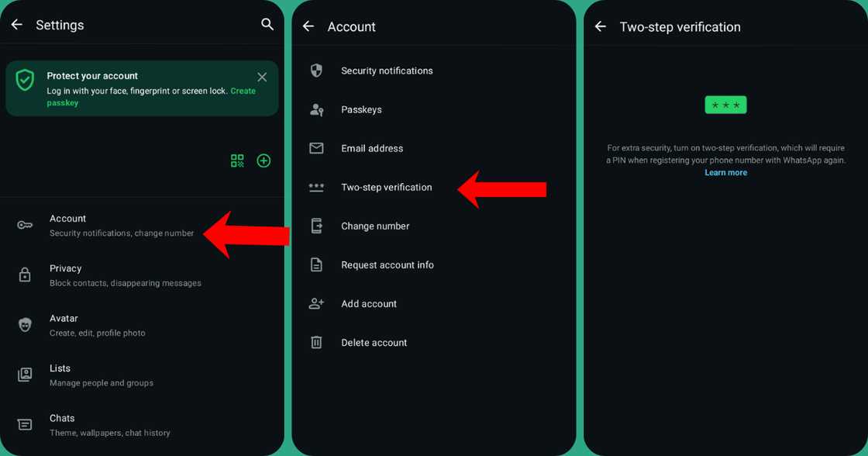This screenshot has width=868, height=456.
Task: Select Two-step verification in Account
Action: (386, 187)
